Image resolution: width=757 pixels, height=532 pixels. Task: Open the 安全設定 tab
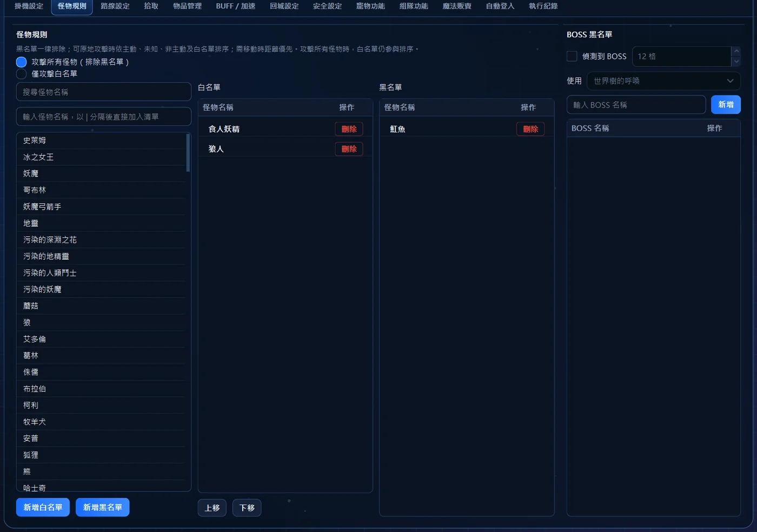point(328,6)
